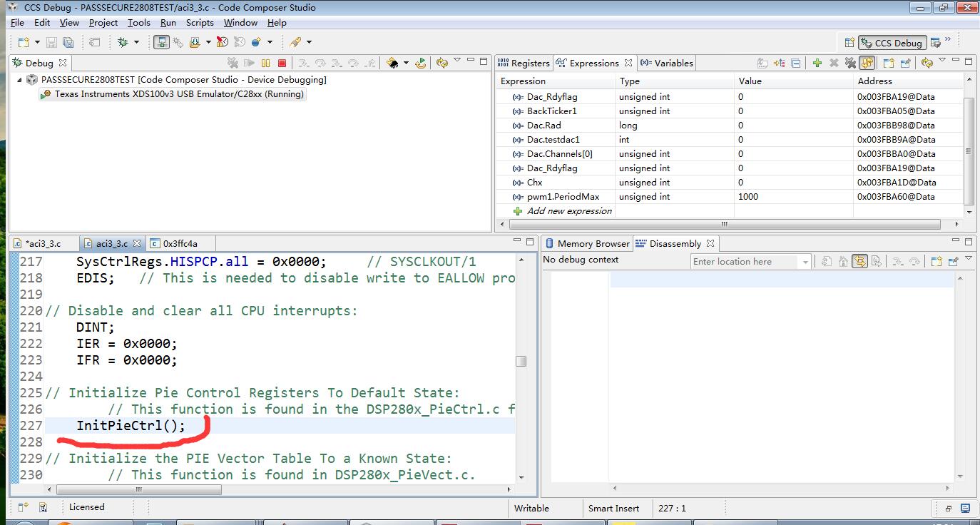
Task: Switch to the Registers tab
Action: pyautogui.click(x=524, y=63)
